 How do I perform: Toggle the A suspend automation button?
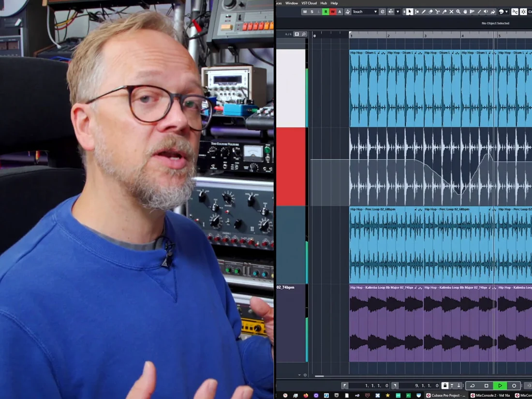pyautogui.click(x=340, y=12)
